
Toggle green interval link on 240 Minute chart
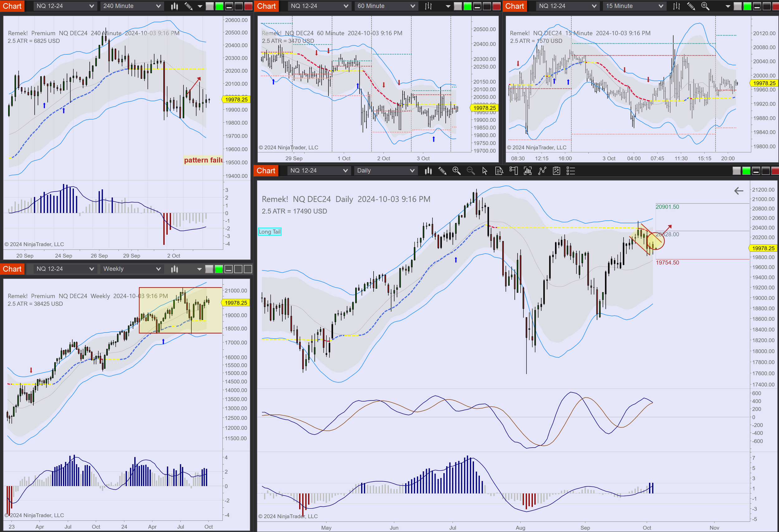coord(219,6)
